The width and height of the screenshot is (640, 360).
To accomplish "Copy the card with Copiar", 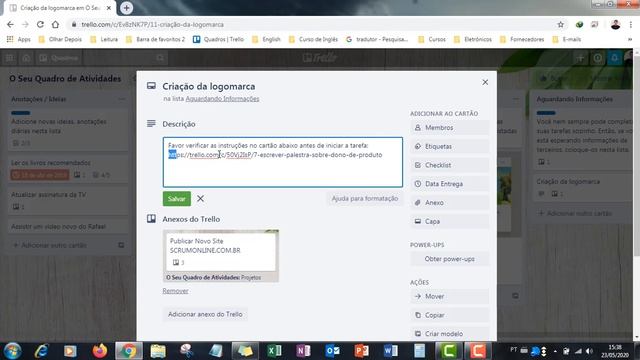I will tap(449, 316).
